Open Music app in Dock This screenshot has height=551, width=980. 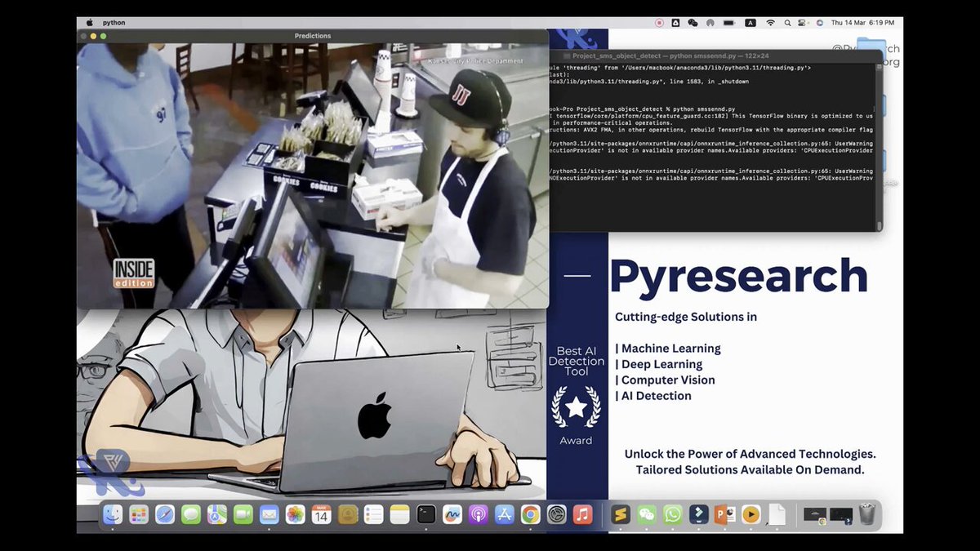pyautogui.click(x=582, y=514)
